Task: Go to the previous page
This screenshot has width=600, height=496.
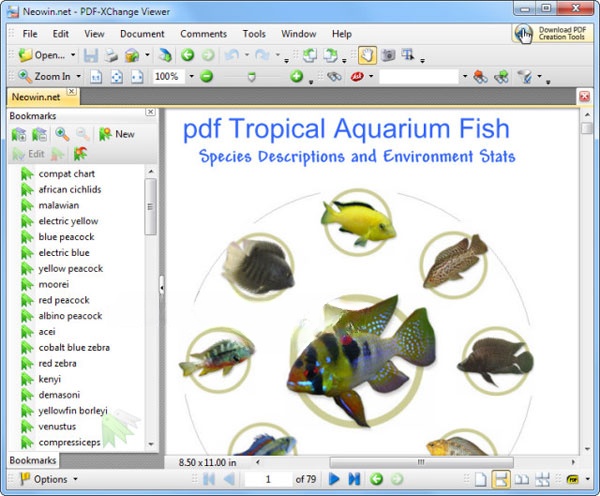Action: (229, 479)
